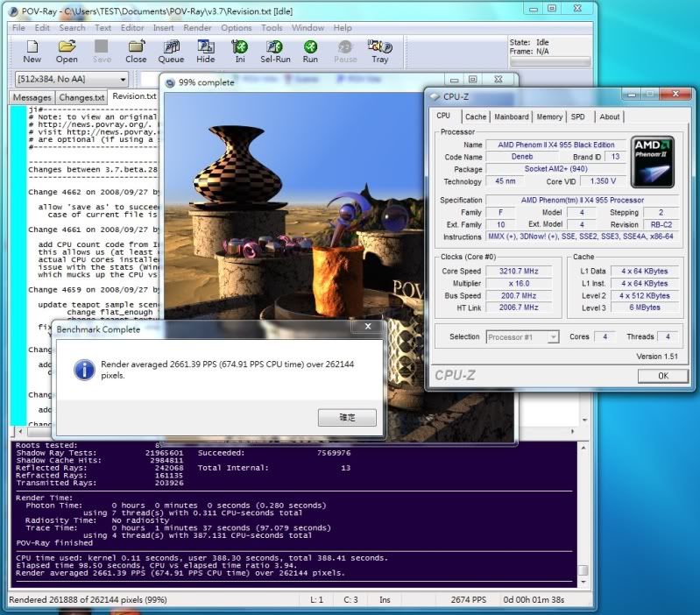The width and height of the screenshot is (700, 615).
Task: Open the Editor menu
Action: [132, 28]
